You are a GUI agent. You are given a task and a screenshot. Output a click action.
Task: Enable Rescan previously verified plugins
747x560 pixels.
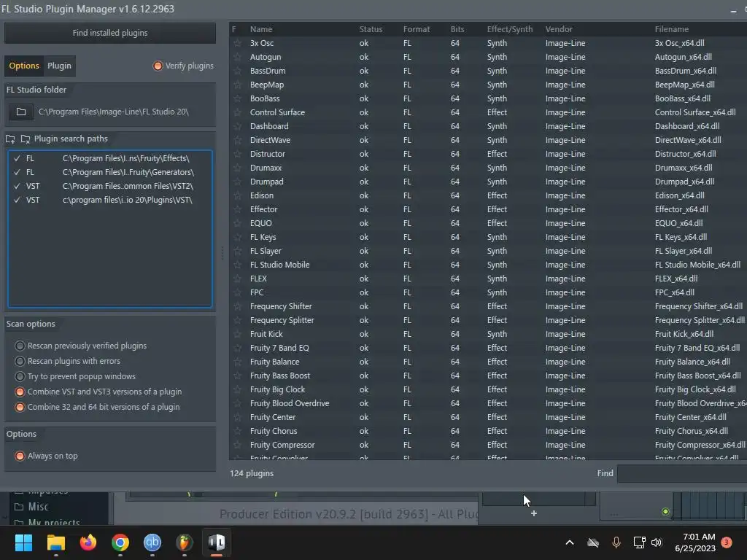[x=20, y=346]
